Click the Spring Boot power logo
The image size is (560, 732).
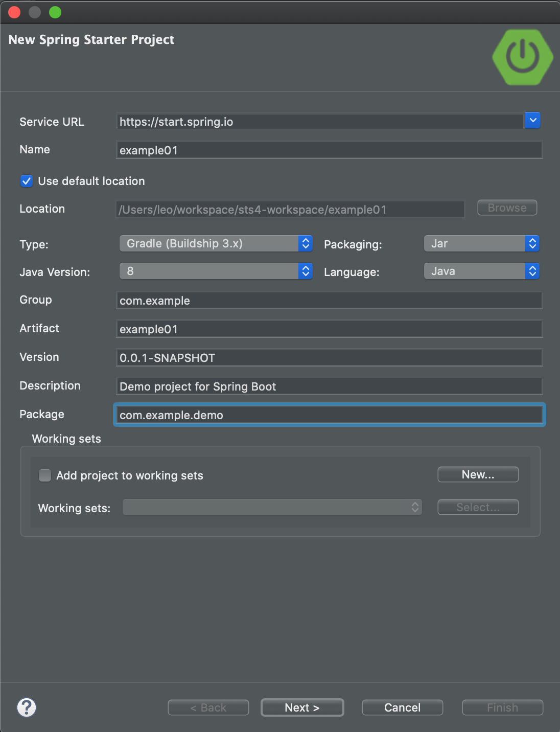click(x=523, y=57)
